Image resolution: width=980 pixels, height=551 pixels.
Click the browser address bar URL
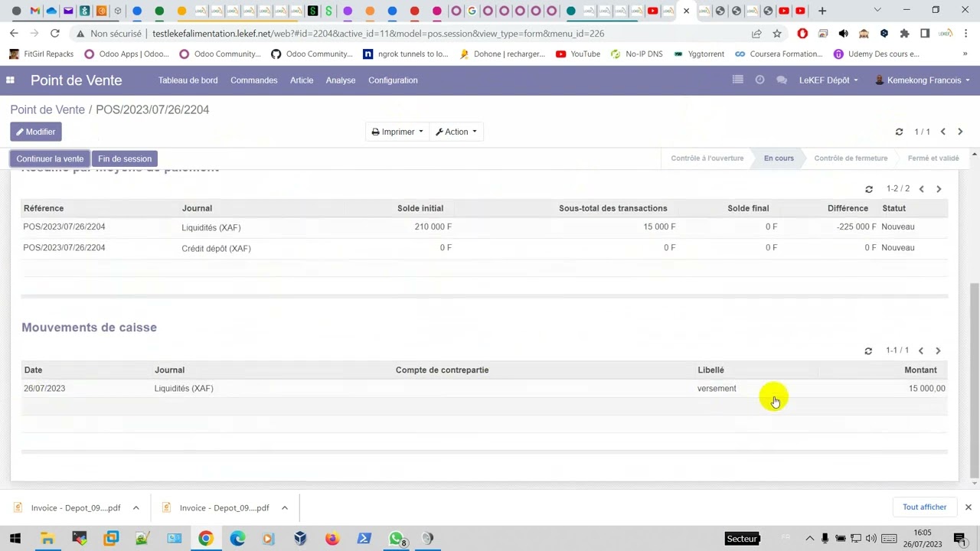378,34
